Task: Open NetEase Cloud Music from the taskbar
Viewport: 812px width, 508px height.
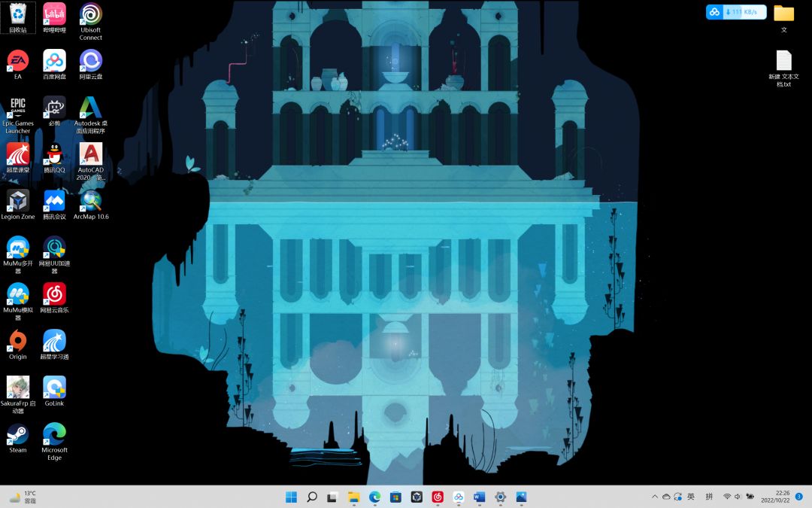Action: pos(438,497)
